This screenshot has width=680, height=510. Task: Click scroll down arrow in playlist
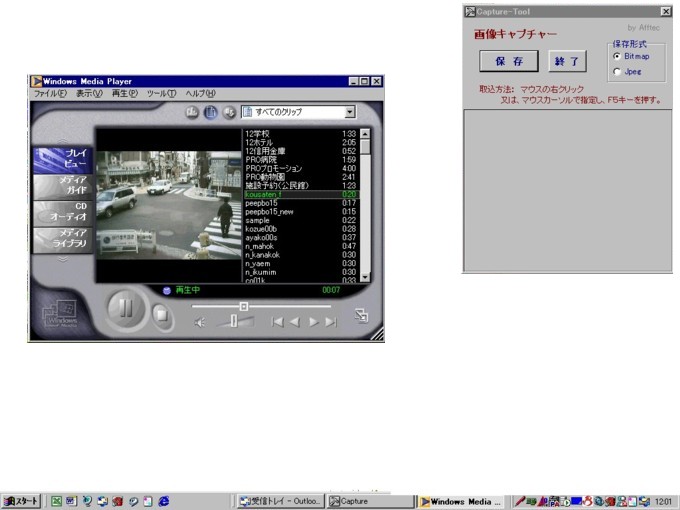click(365, 277)
